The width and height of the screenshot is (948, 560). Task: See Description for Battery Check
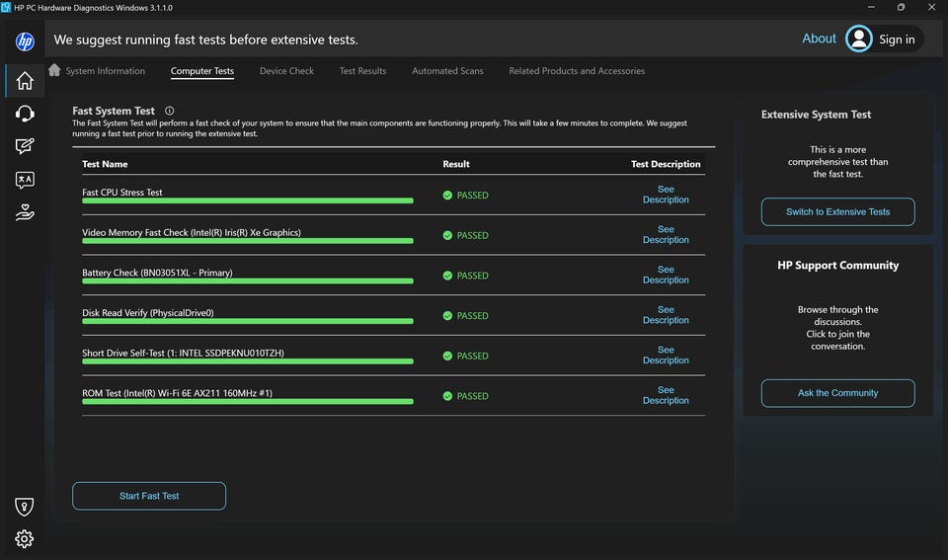(666, 275)
